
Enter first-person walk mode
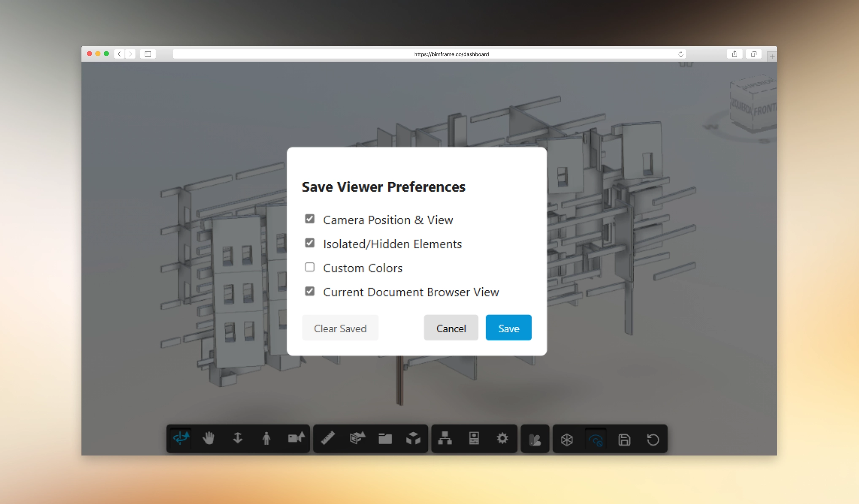[x=267, y=439]
